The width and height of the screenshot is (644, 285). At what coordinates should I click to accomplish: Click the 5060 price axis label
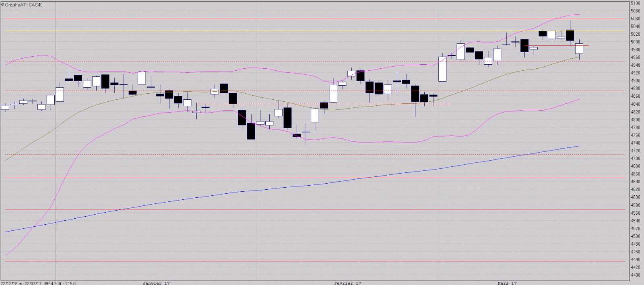point(636,18)
